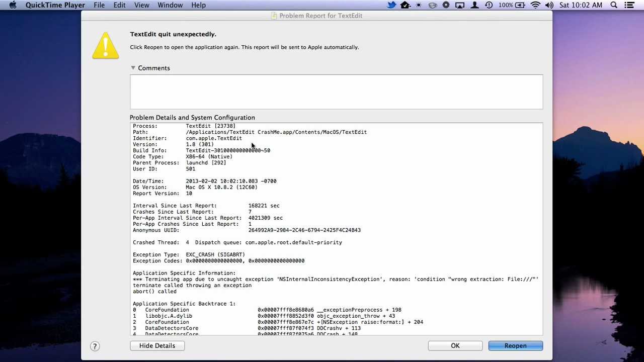Open the Wi-Fi menu
This screenshot has height=362, width=644.
coord(536,5)
